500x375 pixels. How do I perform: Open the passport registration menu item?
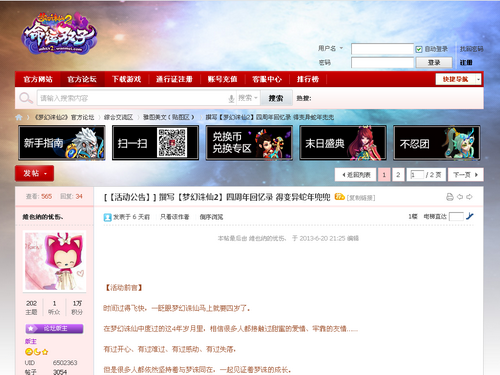pos(174,79)
